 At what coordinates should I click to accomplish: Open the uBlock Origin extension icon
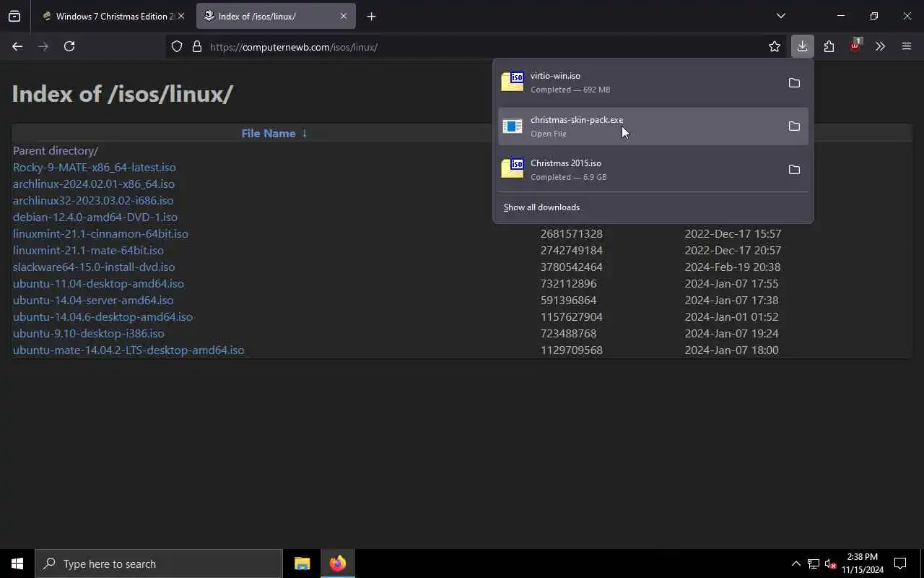tap(855, 46)
